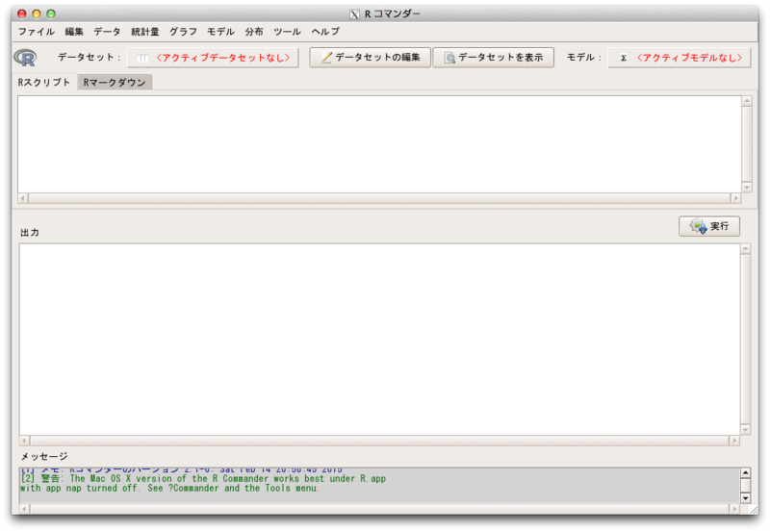This screenshot has height=532, width=770.
Task: Click inside the 出力 output area
Action: (x=379, y=340)
